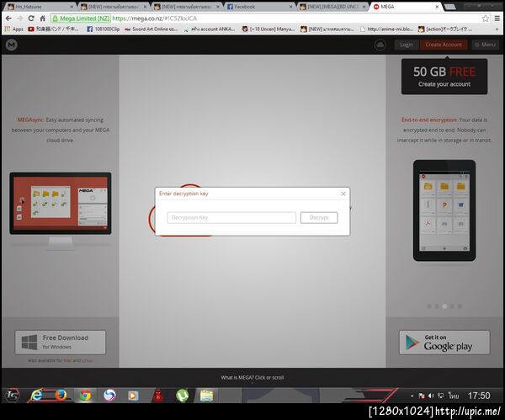
Task: Show hidden system tray icons arrow
Action: (412, 396)
